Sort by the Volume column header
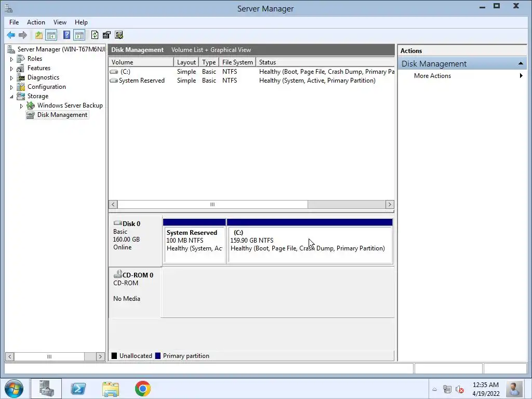This screenshot has height=399, width=532. [141, 62]
